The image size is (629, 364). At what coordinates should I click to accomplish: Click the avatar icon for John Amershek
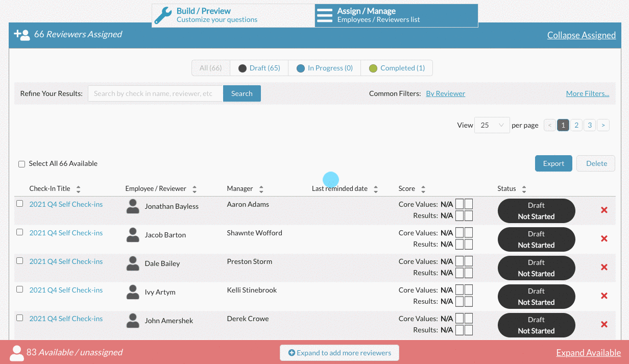pos(133,321)
